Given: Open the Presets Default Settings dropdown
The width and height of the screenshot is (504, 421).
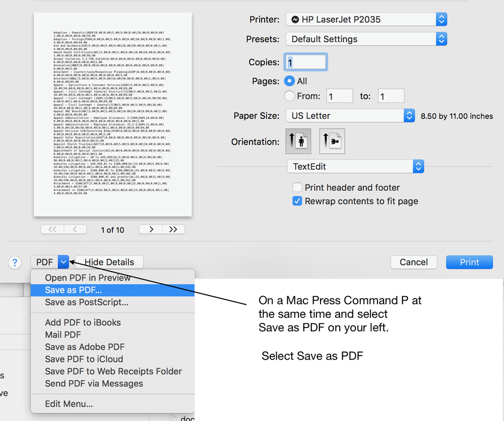Looking at the screenshot, I should 366,39.
